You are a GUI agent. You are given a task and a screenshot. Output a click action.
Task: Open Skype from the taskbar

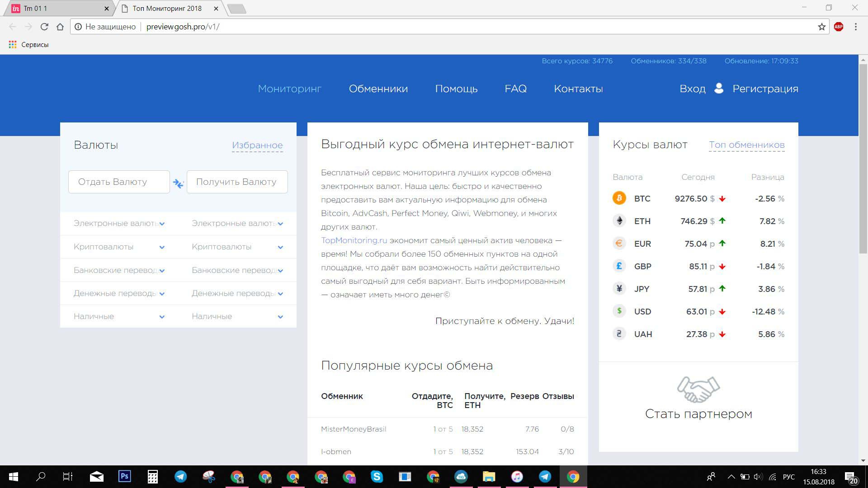tap(377, 476)
